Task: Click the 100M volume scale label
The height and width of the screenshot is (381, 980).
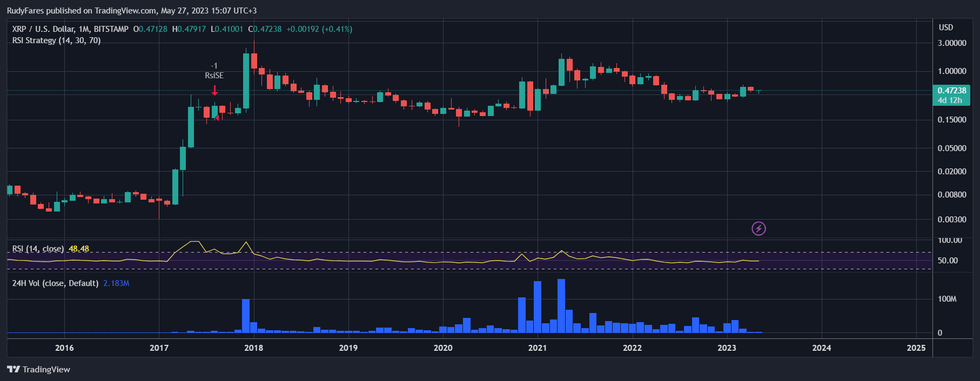Action: coord(947,299)
